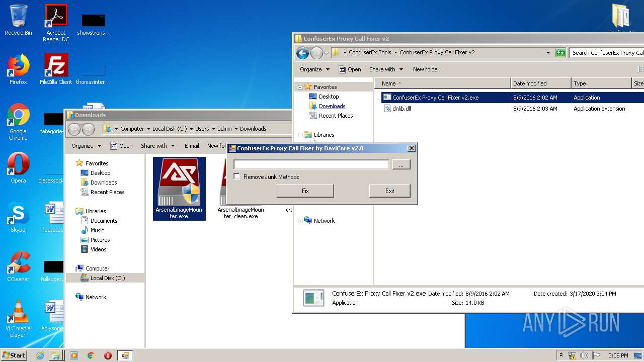Open the Firefox desktop shortcut

tap(18, 69)
